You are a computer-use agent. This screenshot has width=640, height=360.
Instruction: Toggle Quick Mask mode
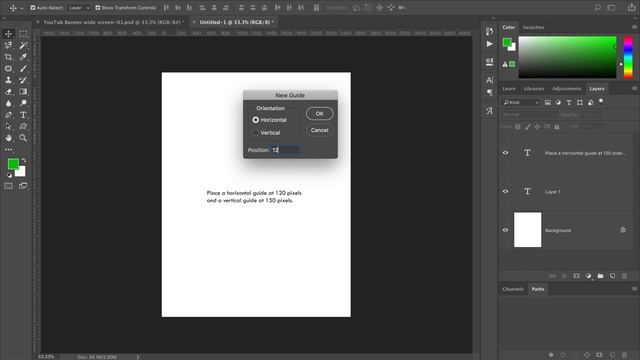[8, 186]
